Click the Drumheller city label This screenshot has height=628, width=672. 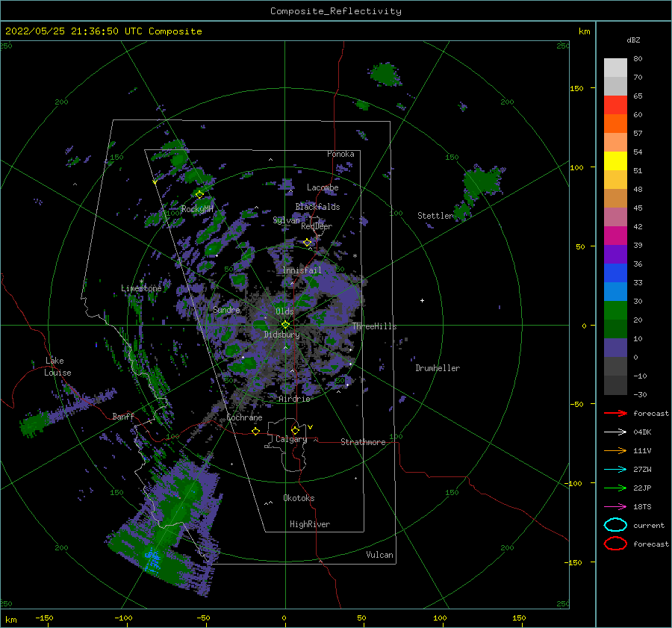(438, 368)
